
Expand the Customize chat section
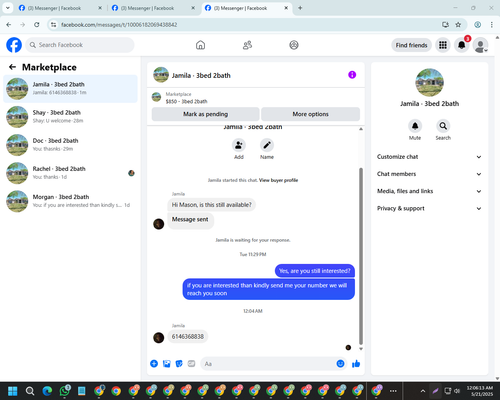pos(429,157)
